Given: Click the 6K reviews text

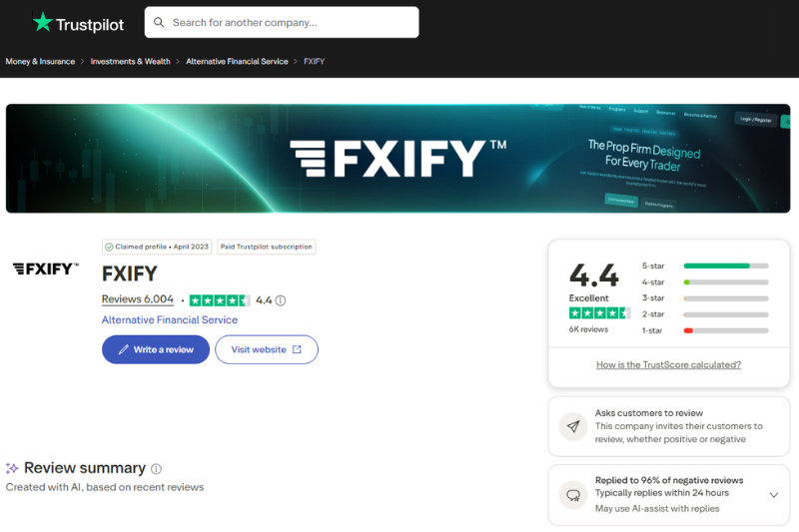Looking at the screenshot, I should (588, 329).
